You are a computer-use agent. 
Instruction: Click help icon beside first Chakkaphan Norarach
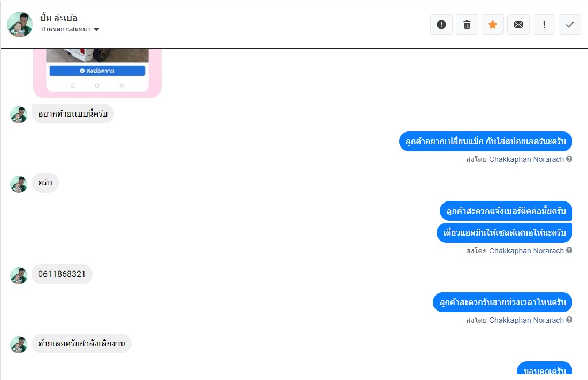click(569, 159)
